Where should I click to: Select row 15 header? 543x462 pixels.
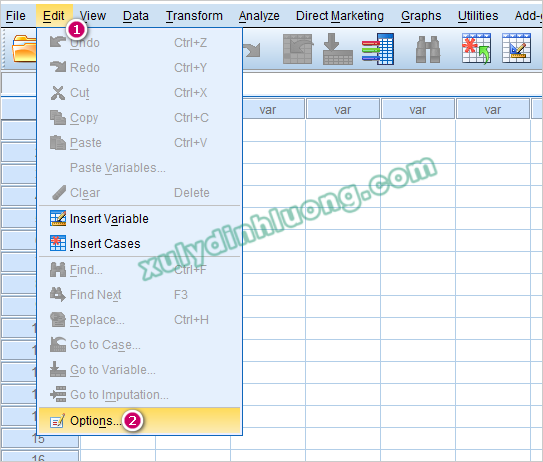pos(39,439)
